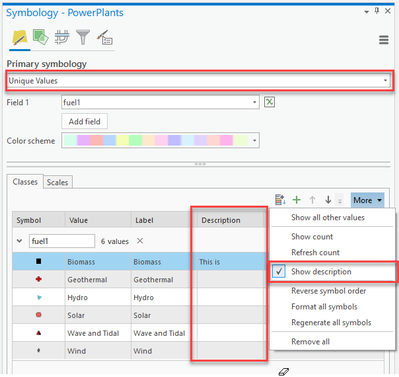Image resolution: width=399 pixels, height=377 pixels.
Task: Click the Wind value cell
Action: (98, 351)
